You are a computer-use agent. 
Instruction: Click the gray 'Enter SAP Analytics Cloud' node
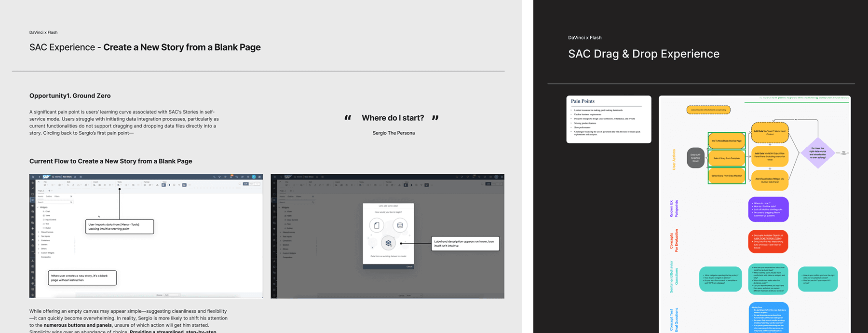coord(695,158)
